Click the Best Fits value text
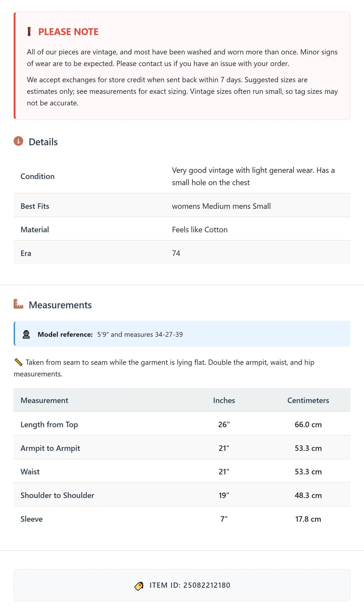364x613 pixels. coord(221,206)
